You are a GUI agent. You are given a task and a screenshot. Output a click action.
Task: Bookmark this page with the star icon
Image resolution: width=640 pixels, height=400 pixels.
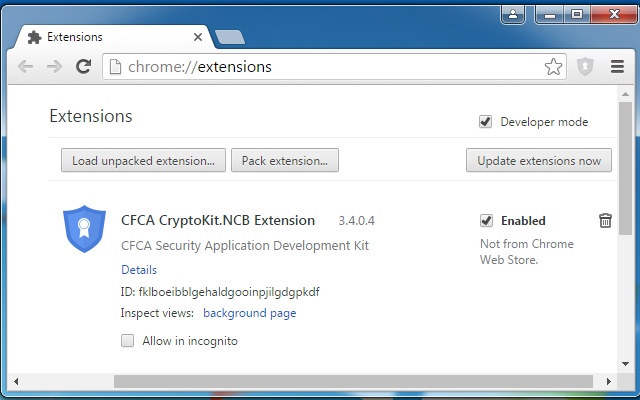[x=553, y=67]
